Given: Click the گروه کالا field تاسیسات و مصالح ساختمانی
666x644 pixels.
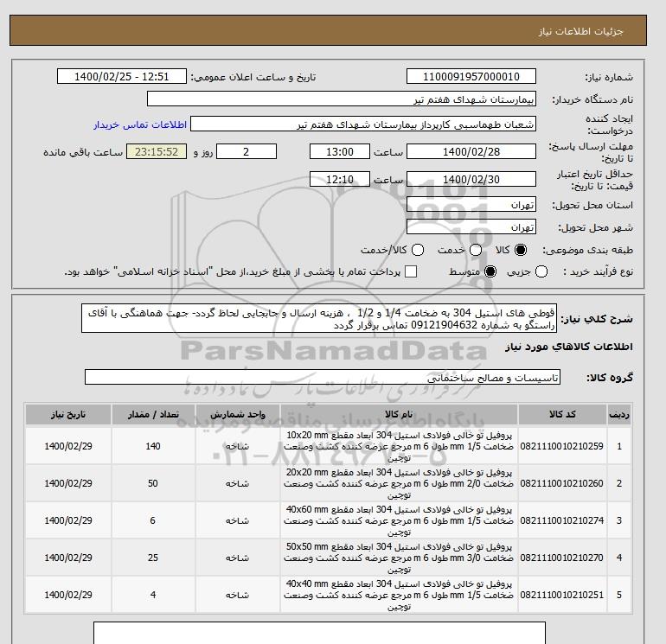Looking at the screenshot, I should tap(323, 377).
